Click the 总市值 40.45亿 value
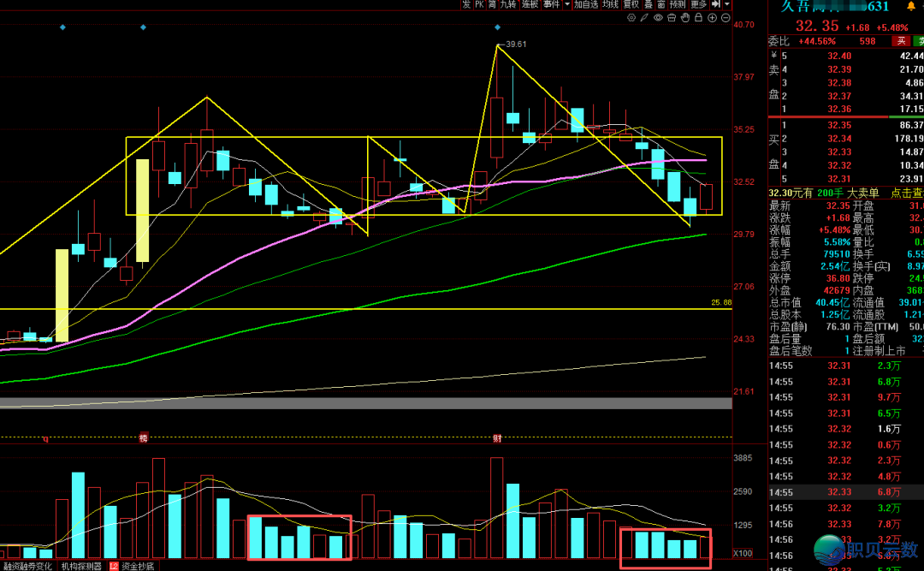The width and height of the screenshot is (924, 571). 832,302
